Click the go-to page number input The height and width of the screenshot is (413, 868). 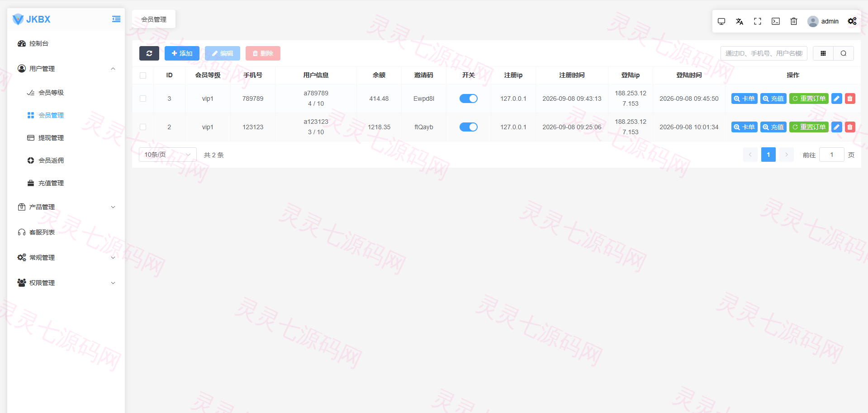831,155
